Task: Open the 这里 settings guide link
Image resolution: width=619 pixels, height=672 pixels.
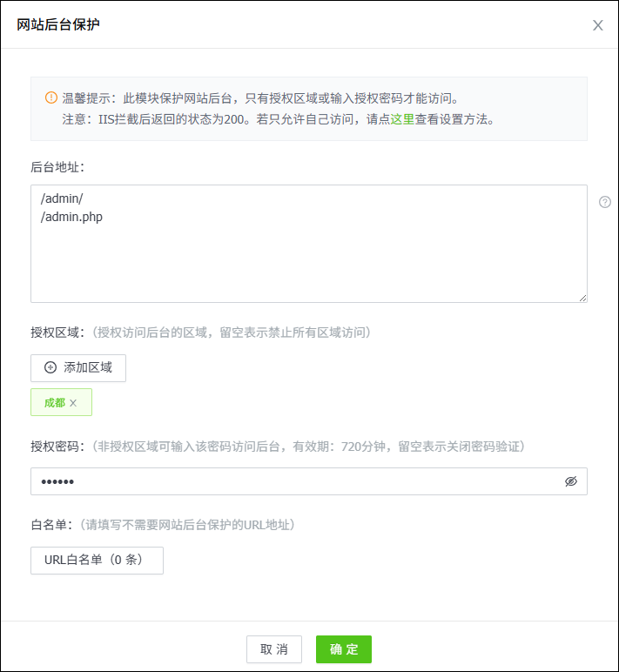Action: click(x=402, y=120)
